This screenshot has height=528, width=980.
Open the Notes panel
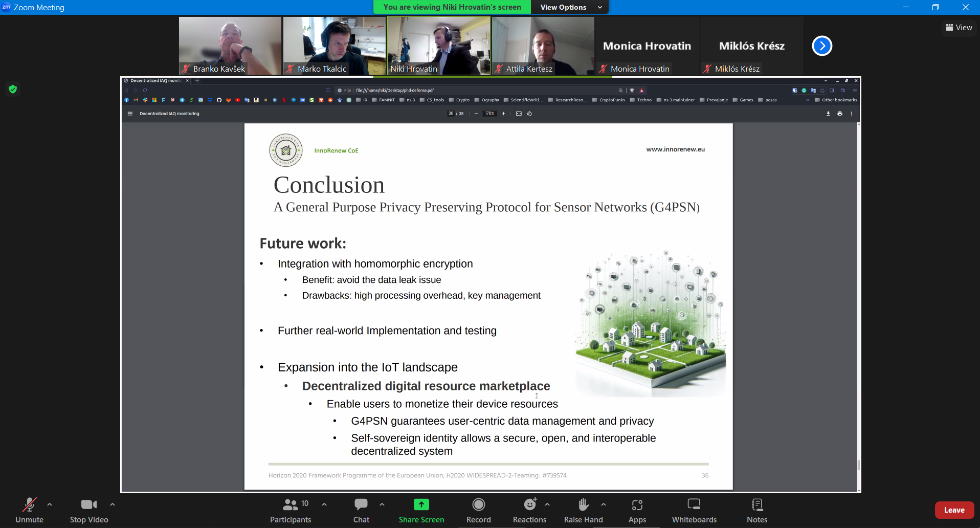tap(756, 510)
